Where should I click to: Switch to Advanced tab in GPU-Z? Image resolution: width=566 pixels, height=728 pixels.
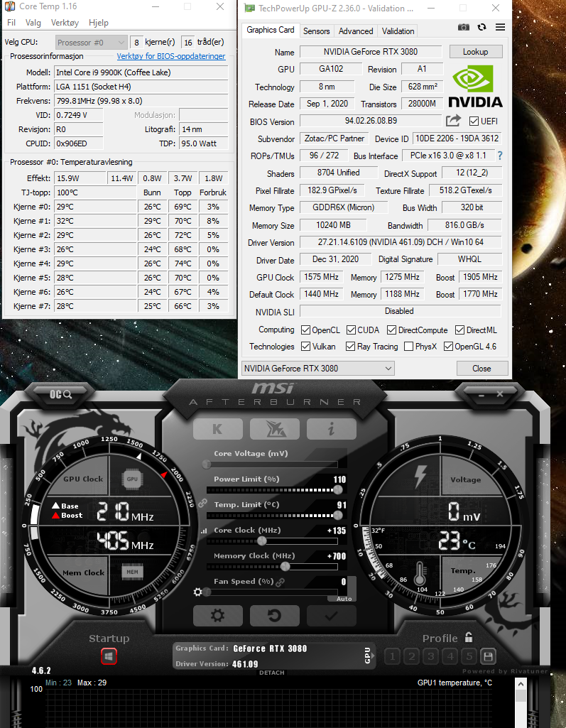356,31
